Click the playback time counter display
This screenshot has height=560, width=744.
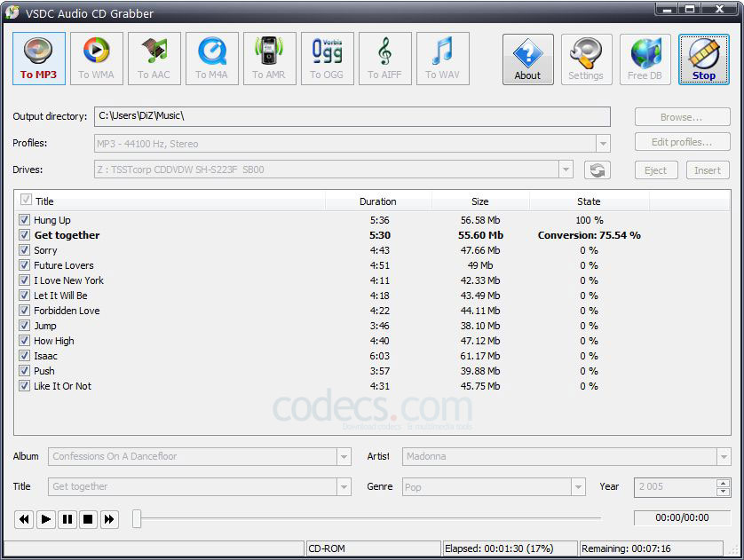pos(682,517)
